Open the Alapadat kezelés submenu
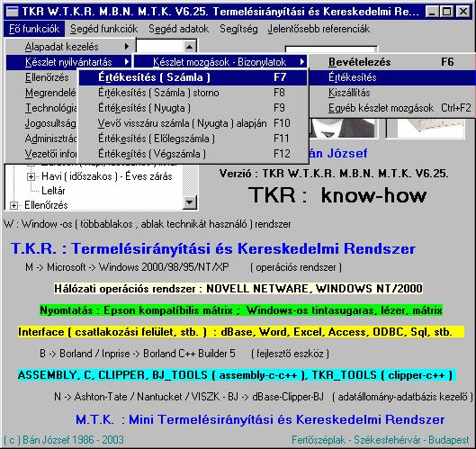 (70, 47)
